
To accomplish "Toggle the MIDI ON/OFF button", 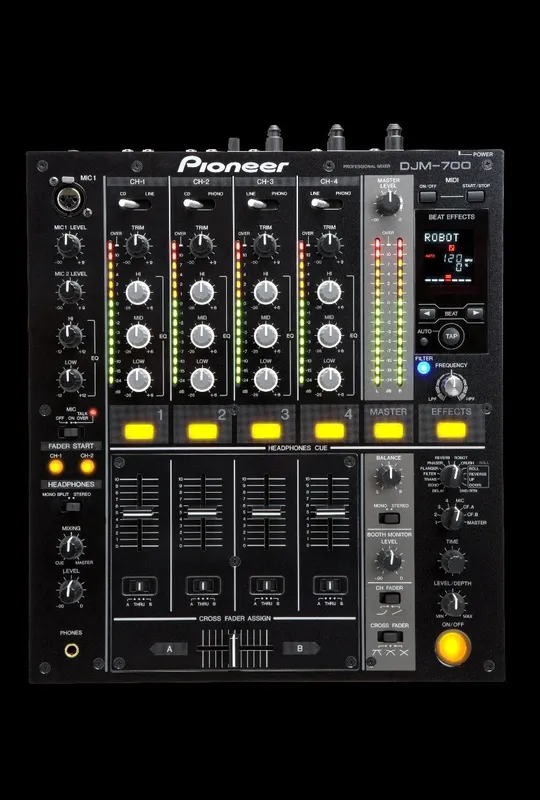I will (x=428, y=196).
